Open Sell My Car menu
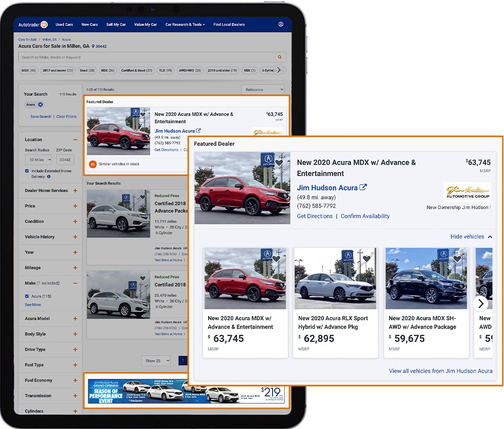Viewport: 504px width, 429px height. tap(116, 24)
